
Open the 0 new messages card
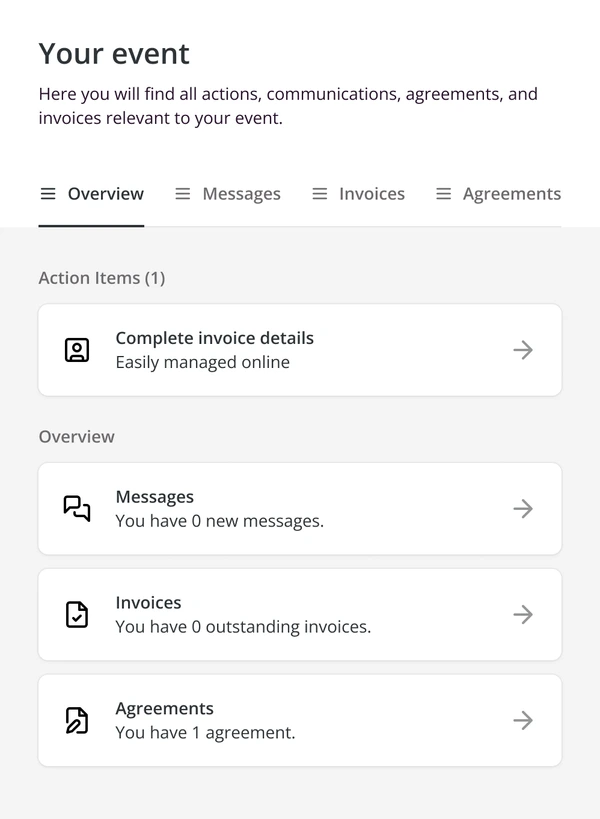(300, 508)
